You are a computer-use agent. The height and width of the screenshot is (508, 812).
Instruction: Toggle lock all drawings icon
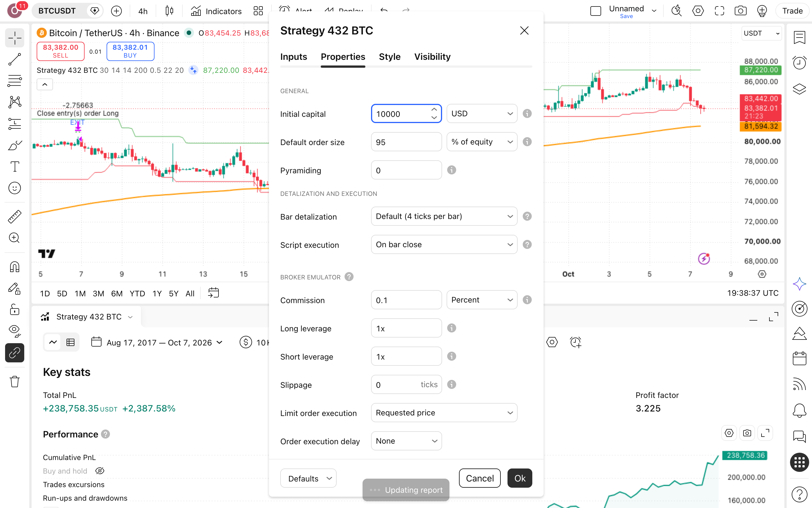click(14, 310)
